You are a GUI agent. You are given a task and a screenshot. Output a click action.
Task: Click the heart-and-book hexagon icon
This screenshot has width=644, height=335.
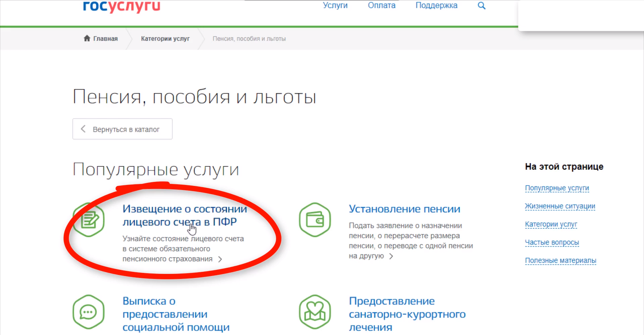point(315,312)
